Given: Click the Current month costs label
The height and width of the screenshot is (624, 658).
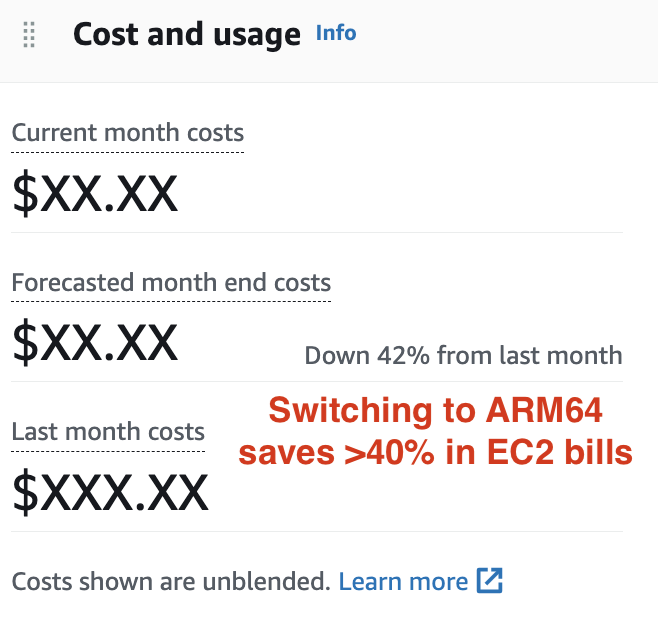Looking at the screenshot, I should (127, 133).
